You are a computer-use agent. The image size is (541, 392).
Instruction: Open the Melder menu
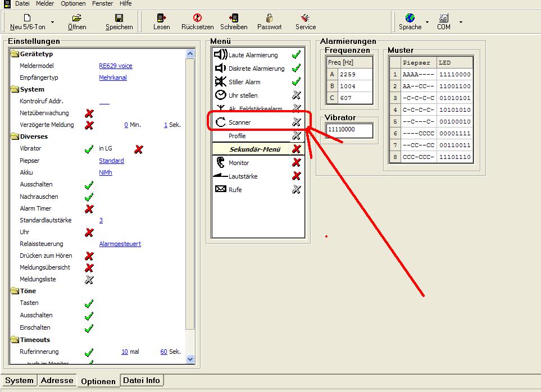point(45,3)
